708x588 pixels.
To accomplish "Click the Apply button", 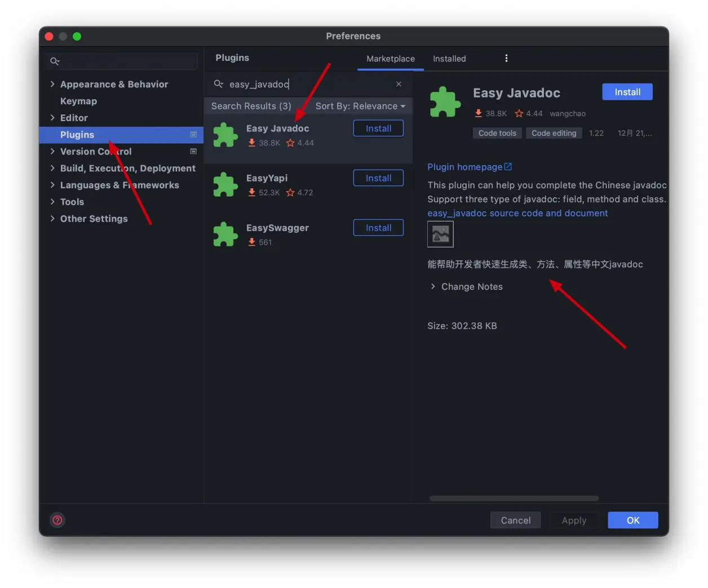I will coord(574,520).
